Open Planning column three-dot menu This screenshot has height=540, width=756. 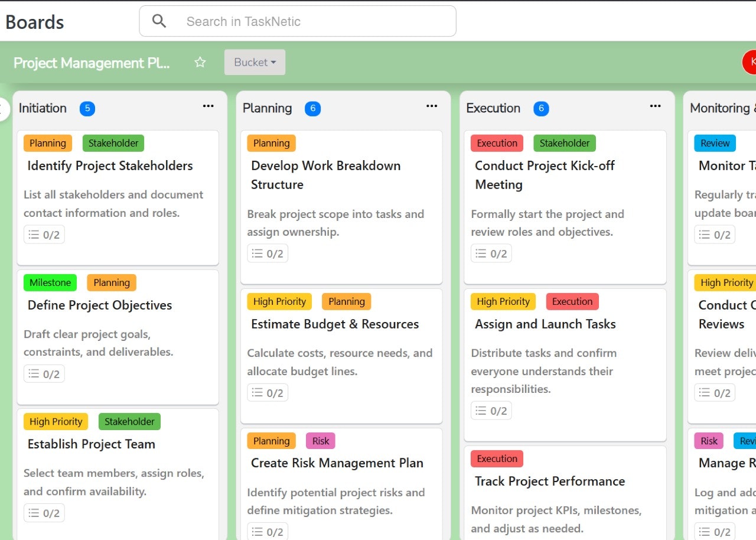point(432,106)
